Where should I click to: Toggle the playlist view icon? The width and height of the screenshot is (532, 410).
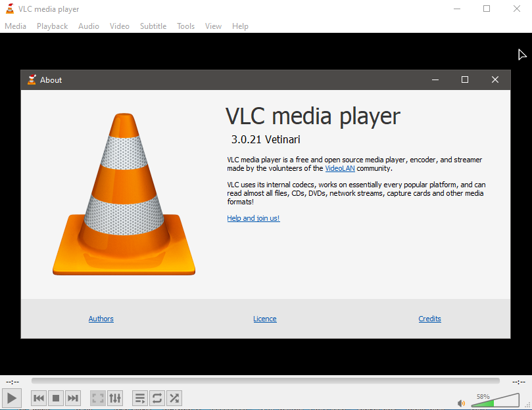(x=140, y=398)
